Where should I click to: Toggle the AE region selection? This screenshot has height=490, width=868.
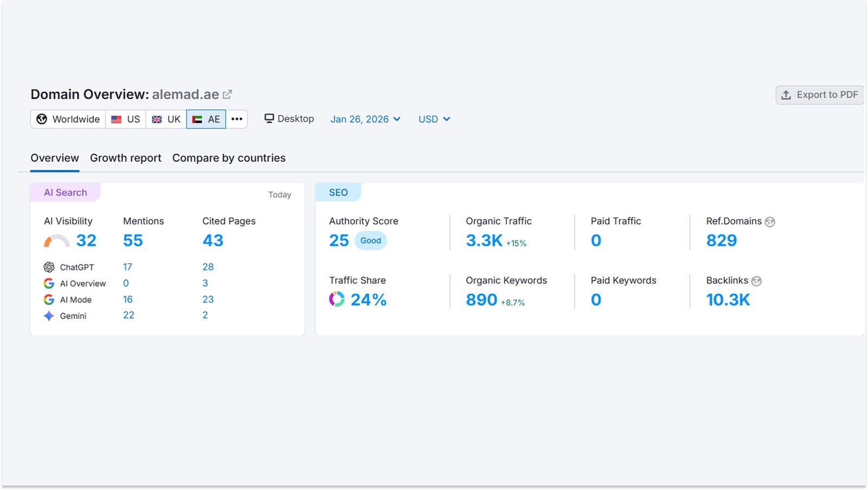click(206, 119)
